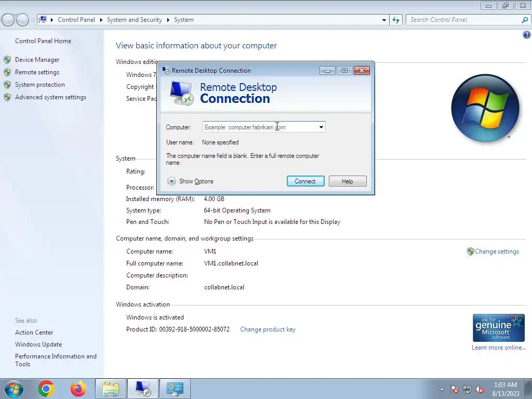Launch Firefox from the taskbar
Viewport: 532px width, 399px height.
78,389
